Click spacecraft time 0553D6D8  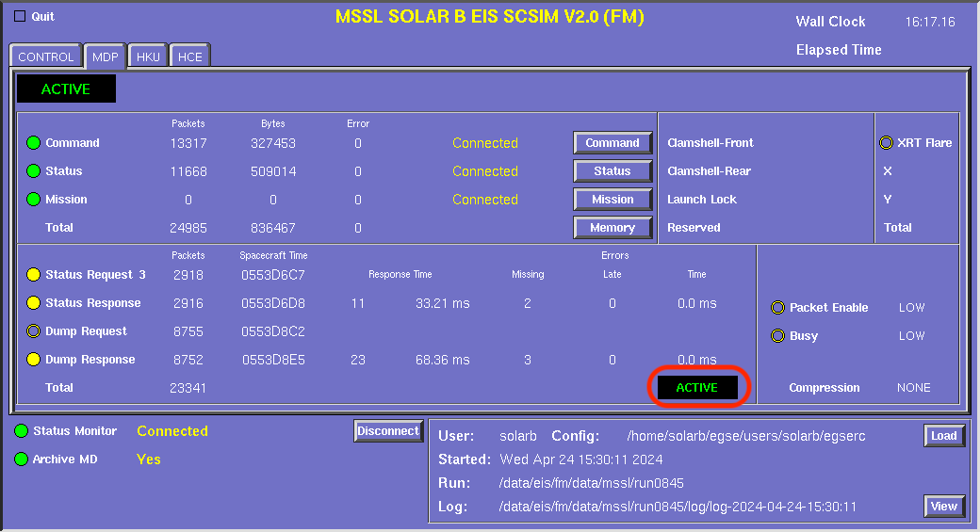(273, 303)
